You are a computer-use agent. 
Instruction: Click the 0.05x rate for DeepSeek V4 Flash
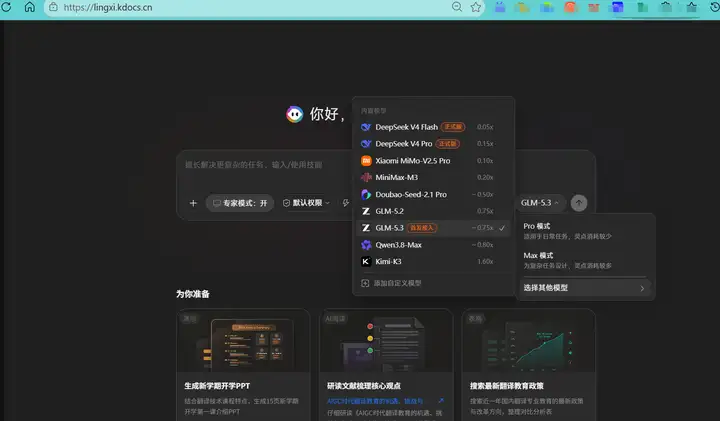(x=485, y=127)
